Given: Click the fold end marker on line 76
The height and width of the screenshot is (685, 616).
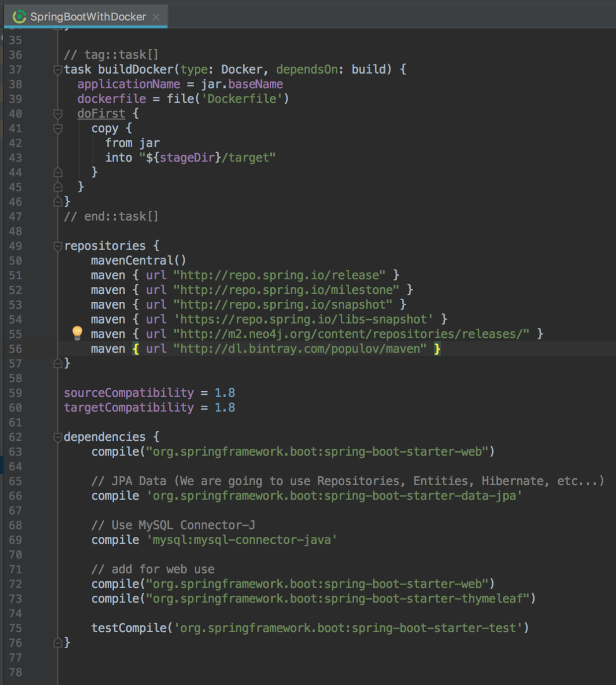Looking at the screenshot, I should pyautogui.click(x=58, y=643).
